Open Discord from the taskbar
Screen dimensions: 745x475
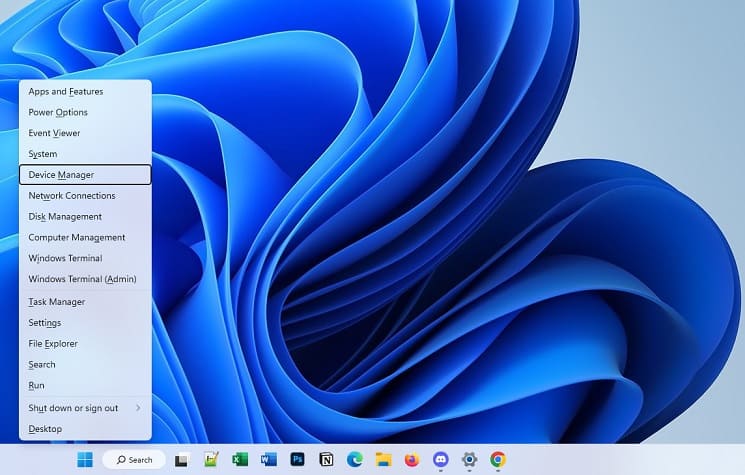point(441,459)
